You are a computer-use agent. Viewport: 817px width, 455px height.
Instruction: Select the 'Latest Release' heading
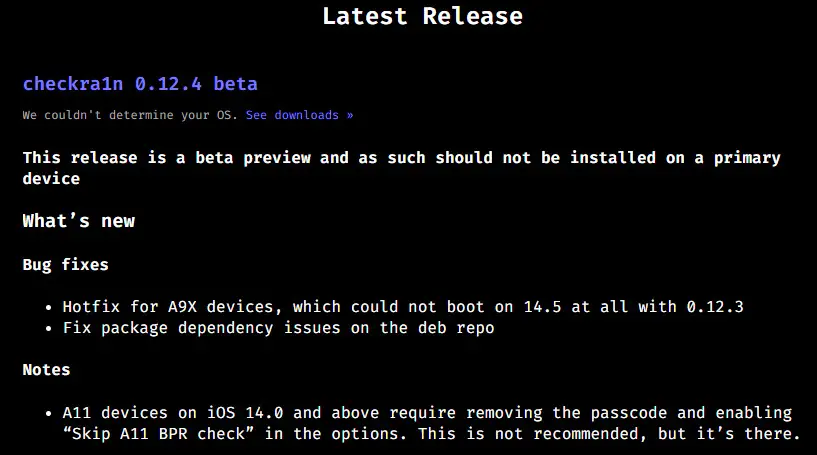[423, 16]
